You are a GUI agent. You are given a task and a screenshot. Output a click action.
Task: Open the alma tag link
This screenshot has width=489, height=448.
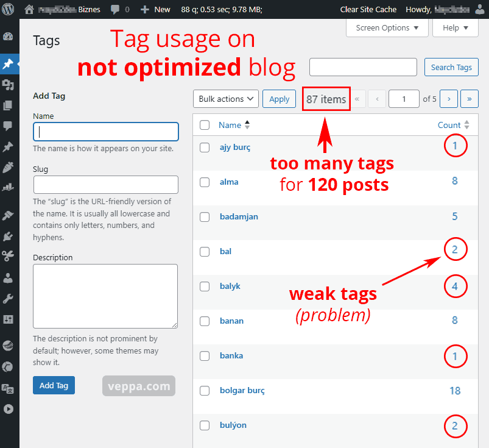tap(229, 182)
